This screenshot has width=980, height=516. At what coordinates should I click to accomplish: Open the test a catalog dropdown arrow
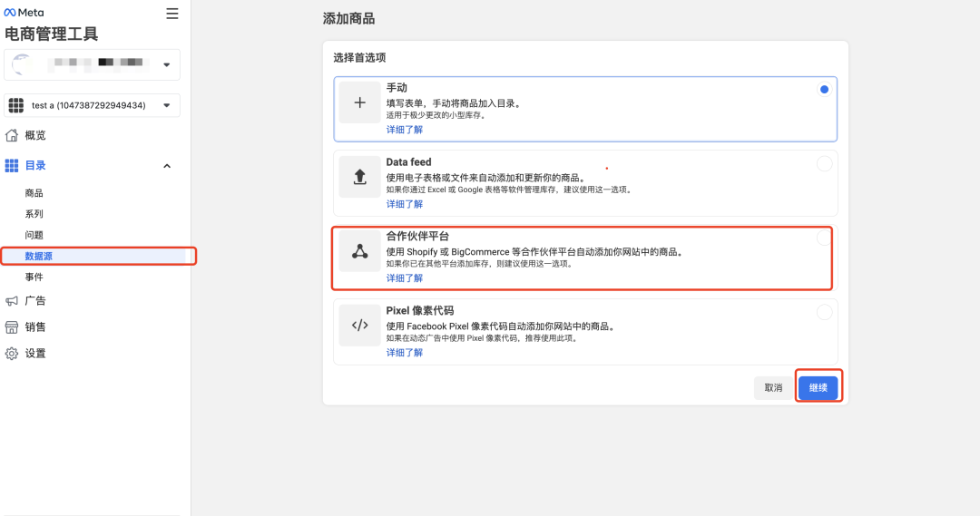coord(167,105)
